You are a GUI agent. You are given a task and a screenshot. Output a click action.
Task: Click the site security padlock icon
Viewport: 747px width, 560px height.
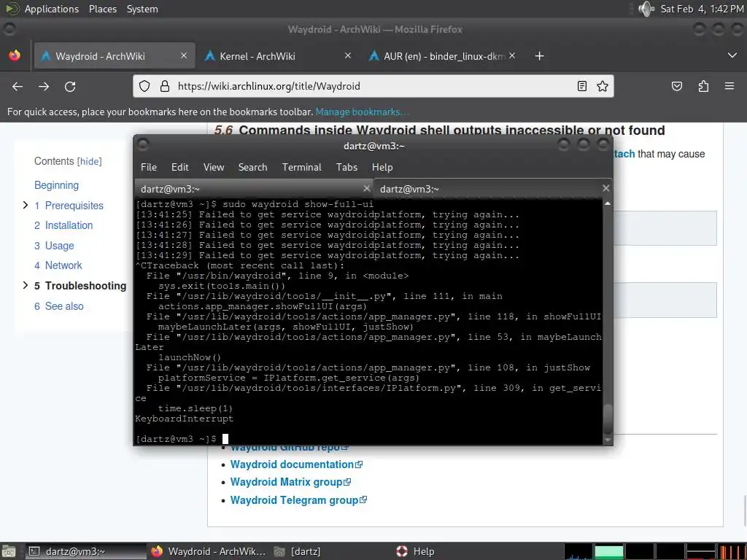[x=165, y=86]
